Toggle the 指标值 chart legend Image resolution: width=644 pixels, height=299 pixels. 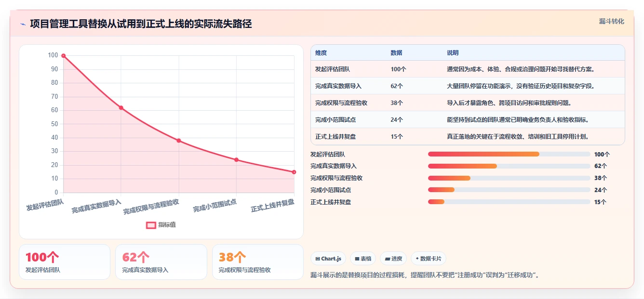click(x=161, y=225)
